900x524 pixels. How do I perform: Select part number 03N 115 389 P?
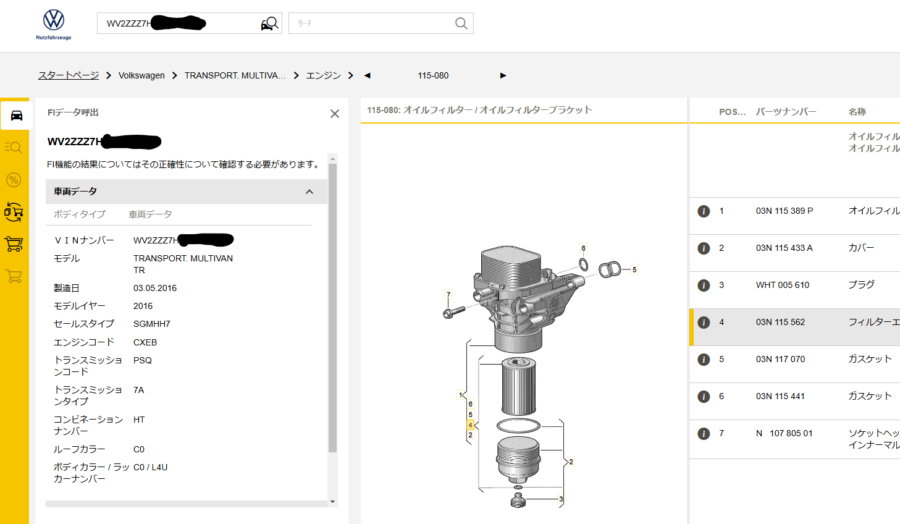pyautogui.click(x=784, y=211)
